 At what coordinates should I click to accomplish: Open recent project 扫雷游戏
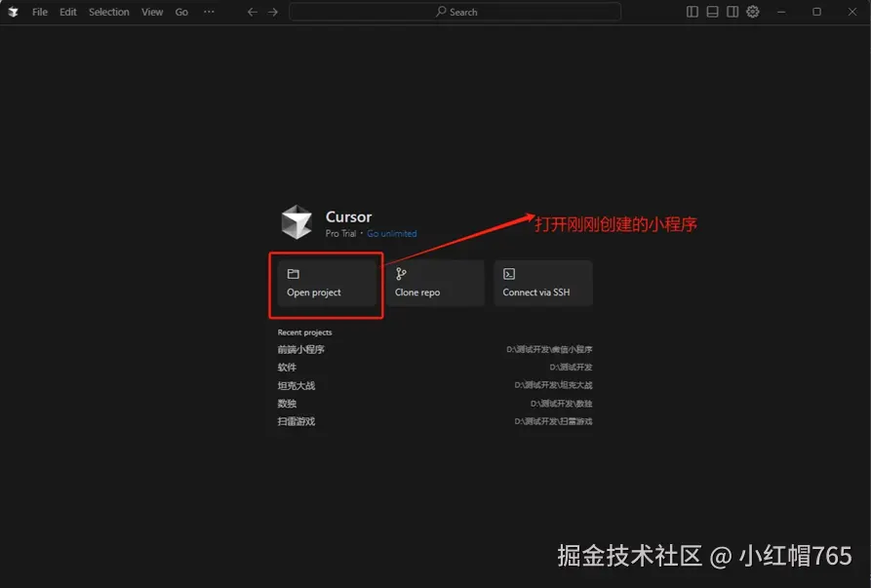coord(435,421)
